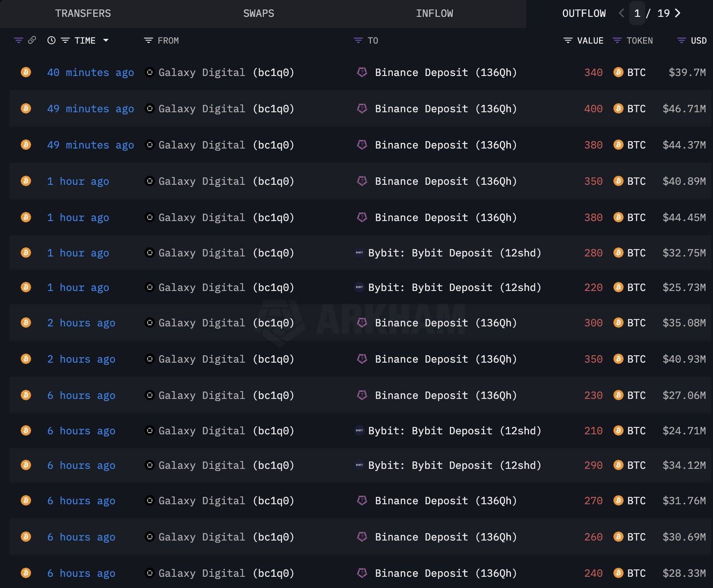Click the value 230 in $27.06M row

(x=593, y=395)
